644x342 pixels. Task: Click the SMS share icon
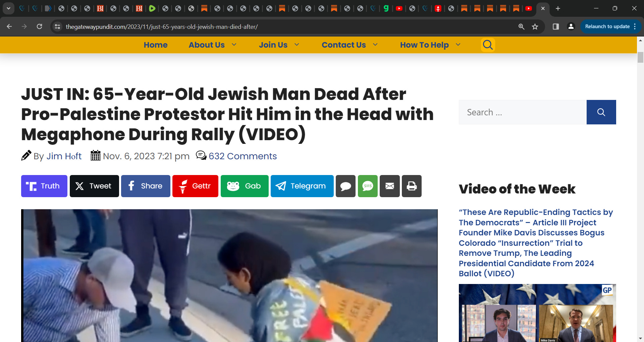368,186
